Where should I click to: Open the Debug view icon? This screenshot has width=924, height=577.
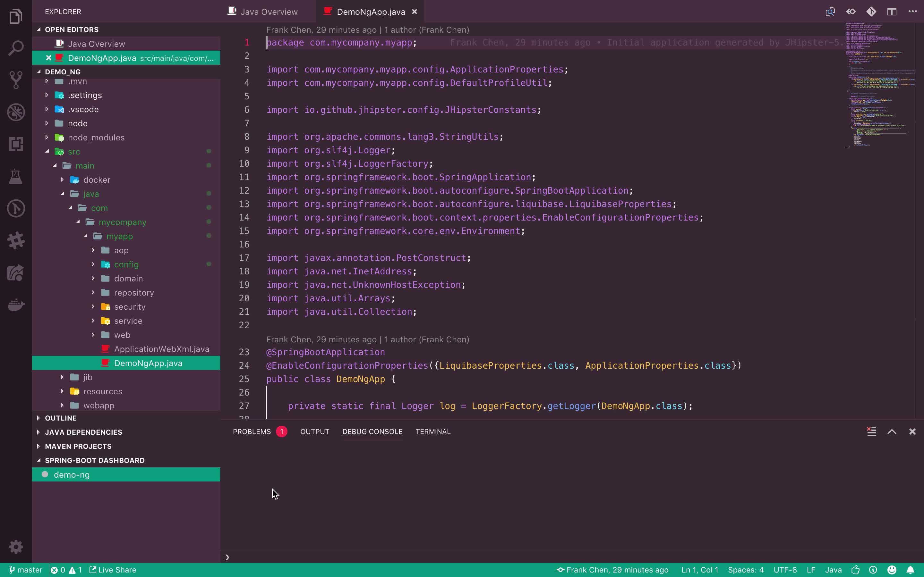(16, 112)
